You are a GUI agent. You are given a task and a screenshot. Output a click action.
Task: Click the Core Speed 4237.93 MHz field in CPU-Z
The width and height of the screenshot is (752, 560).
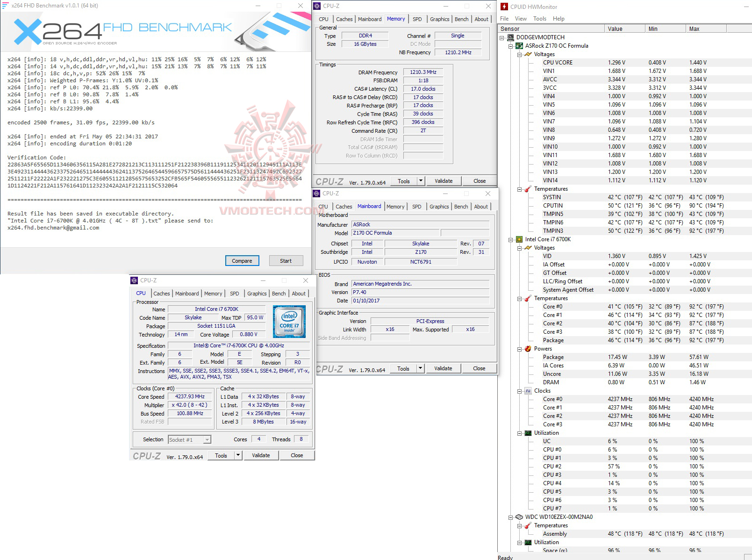(190, 396)
